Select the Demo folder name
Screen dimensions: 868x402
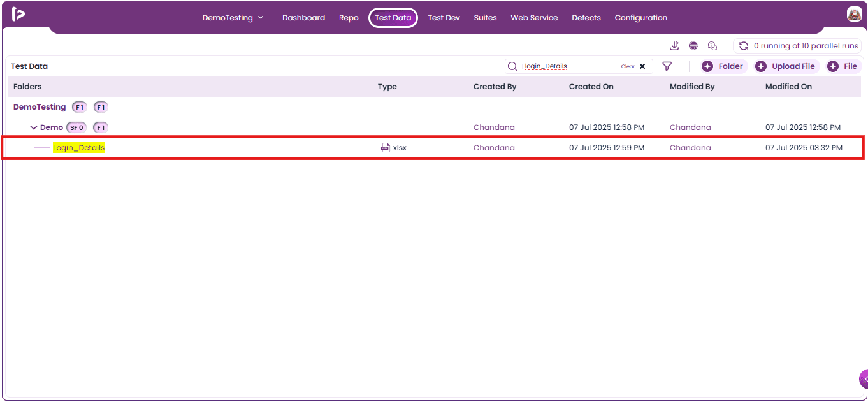[52, 127]
